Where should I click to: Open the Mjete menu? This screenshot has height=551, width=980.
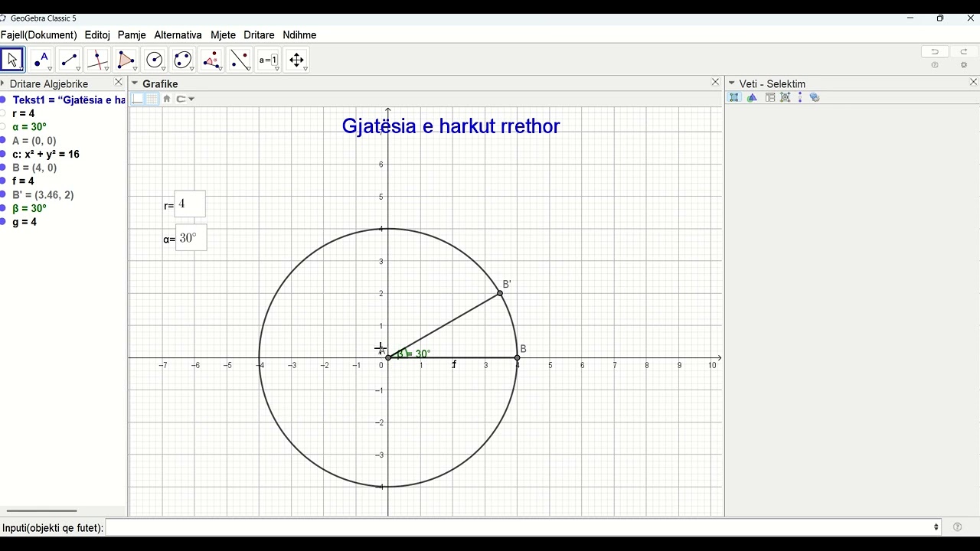pyautogui.click(x=223, y=35)
